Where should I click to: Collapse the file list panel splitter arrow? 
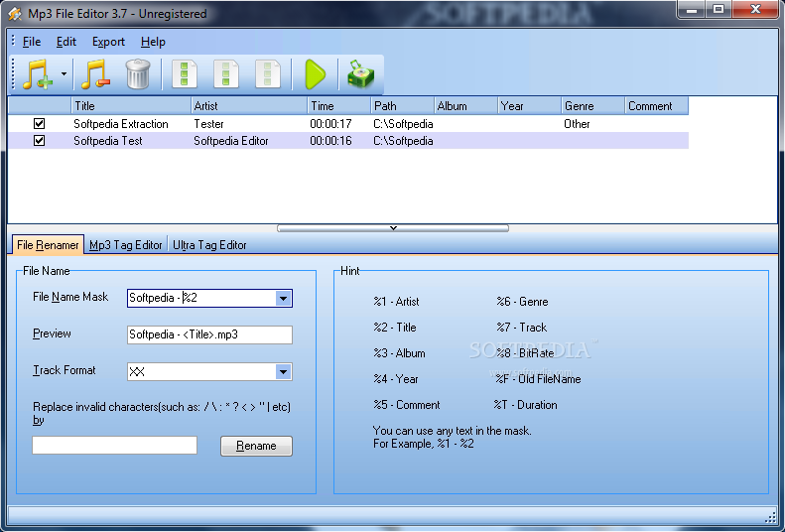pos(393,228)
